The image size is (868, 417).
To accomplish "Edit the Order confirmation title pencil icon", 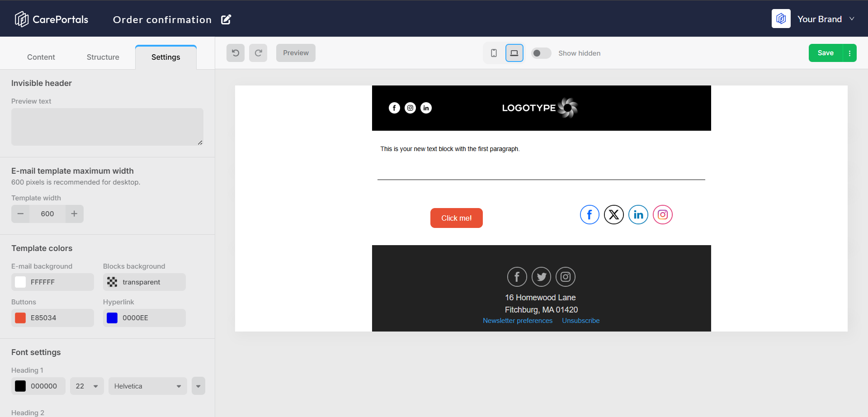I will (226, 19).
